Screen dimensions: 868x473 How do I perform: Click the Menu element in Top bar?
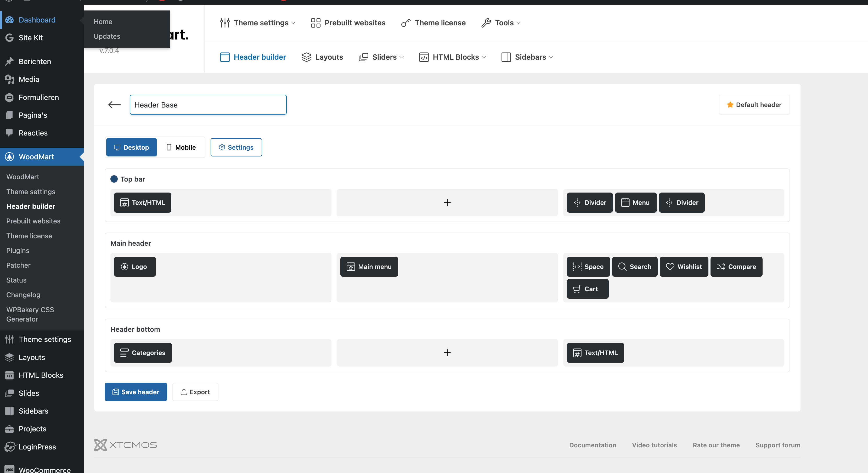pos(635,202)
